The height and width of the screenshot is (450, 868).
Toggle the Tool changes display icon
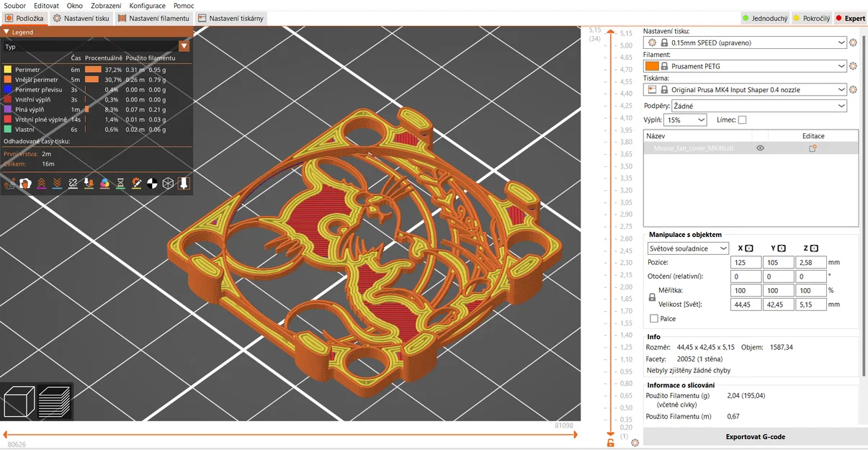tap(89, 184)
